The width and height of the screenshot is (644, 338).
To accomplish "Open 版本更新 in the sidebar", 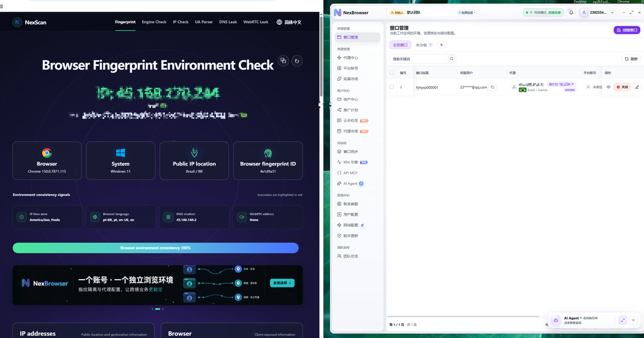I will (x=358, y=236).
